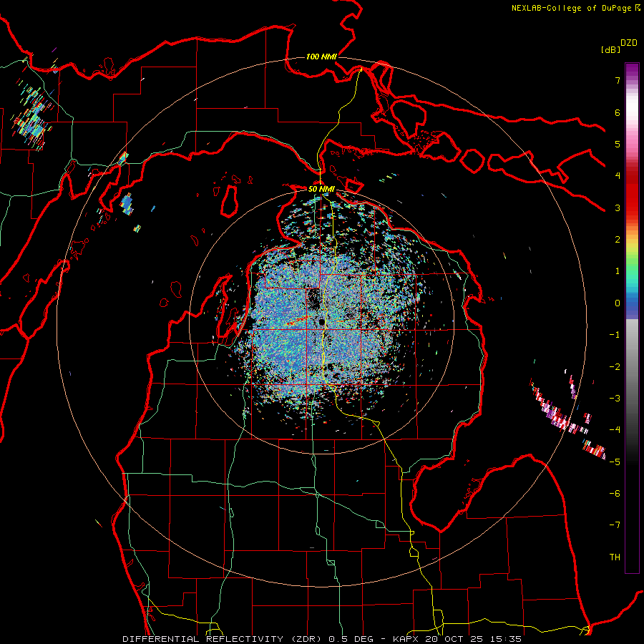Click the KAPX station identifier in the caption
Image resolution: width=644 pixels, height=644 pixels.
(408, 639)
